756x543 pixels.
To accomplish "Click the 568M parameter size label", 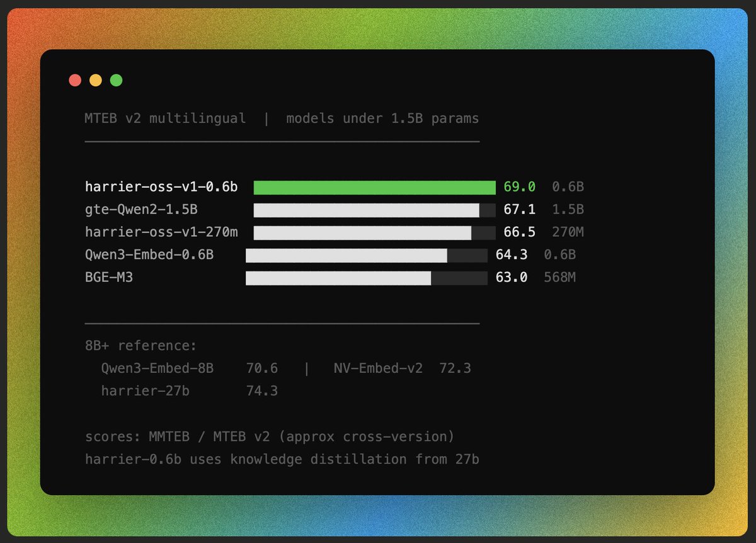I will pyautogui.click(x=559, y=277).
